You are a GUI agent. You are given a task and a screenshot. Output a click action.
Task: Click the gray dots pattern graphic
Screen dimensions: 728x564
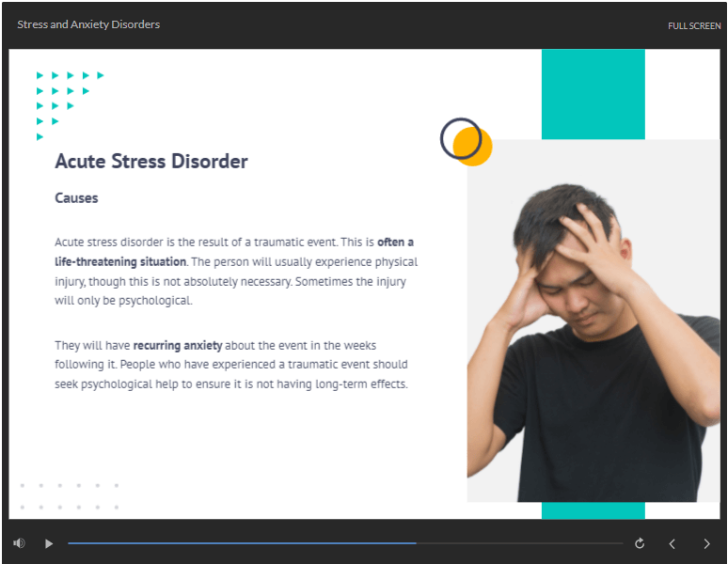pyautogui.click(x=70, y=496)
